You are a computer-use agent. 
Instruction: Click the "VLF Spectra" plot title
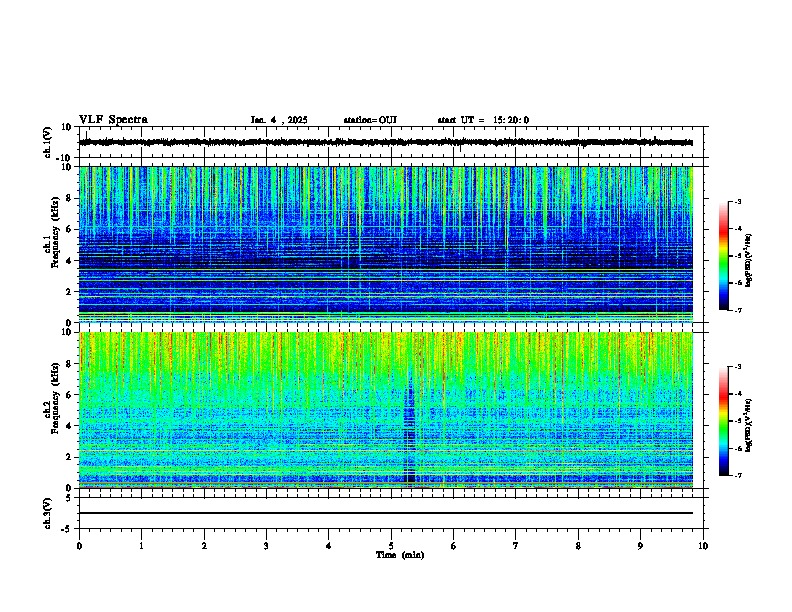click(x=113, y=120)
